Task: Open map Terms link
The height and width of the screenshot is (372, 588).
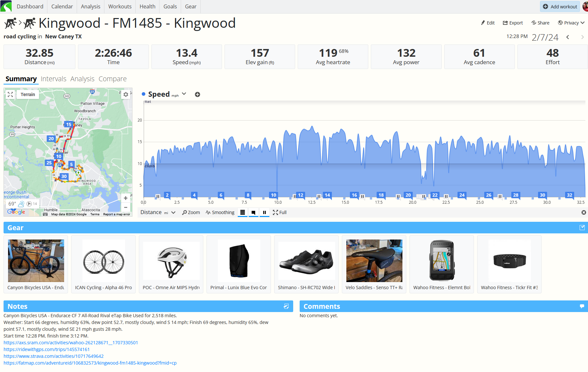Action: tap(95, 214)
